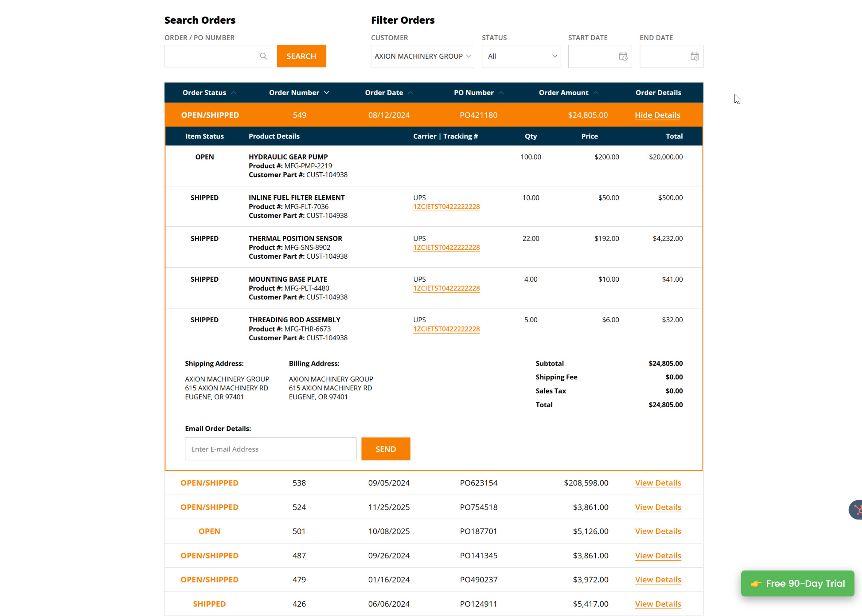862x616 pixels.
Task: Click PO number PO490237
Action: [x=479, y=580]
